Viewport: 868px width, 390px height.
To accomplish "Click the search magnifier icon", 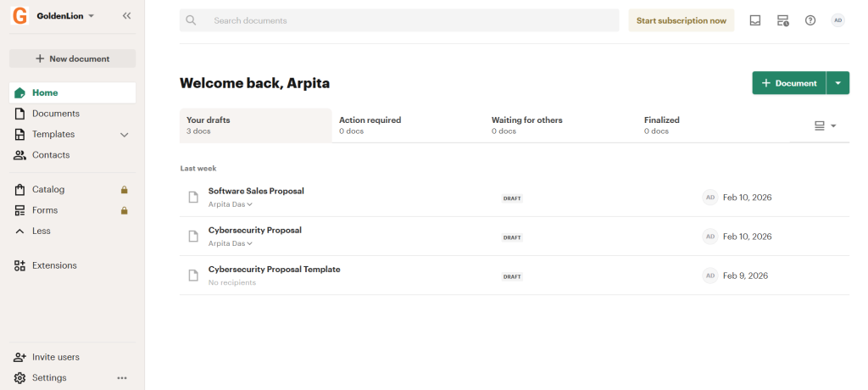I will click(191, 20).
